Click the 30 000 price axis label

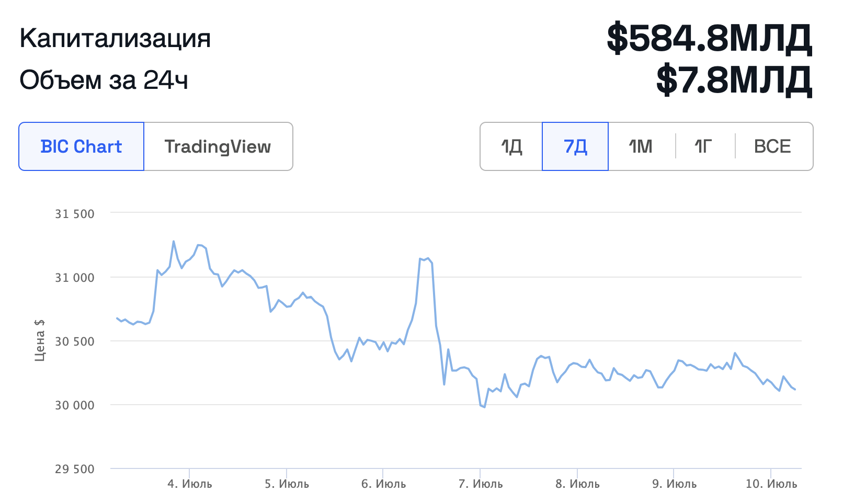click(75, 405)
